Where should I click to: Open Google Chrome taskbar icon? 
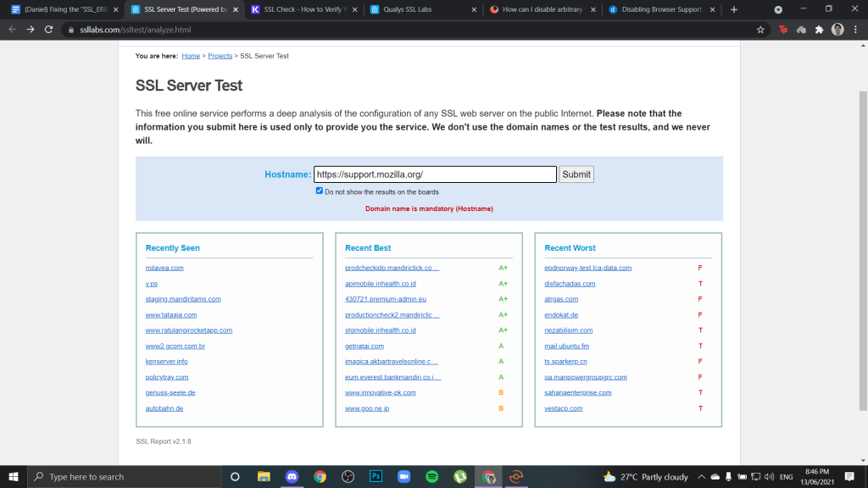click(320, 476)
